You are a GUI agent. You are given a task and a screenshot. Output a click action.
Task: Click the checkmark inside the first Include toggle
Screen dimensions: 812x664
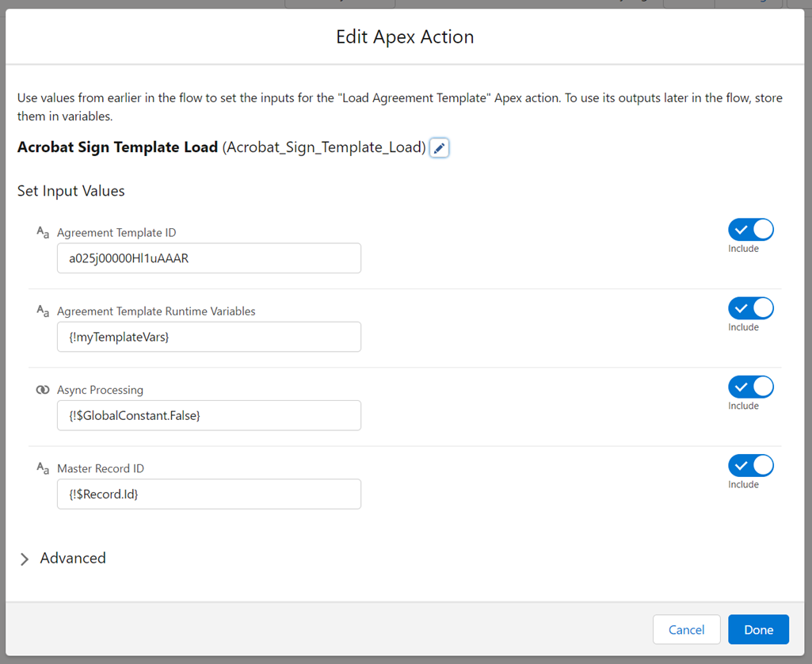tap(741, 229)
